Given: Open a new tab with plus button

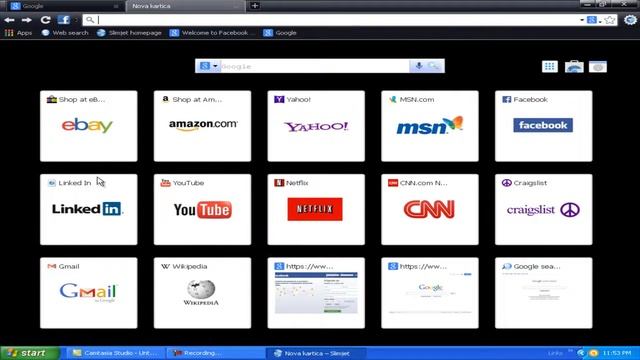Looking at the screenshot, I should [x=255, y=5].
